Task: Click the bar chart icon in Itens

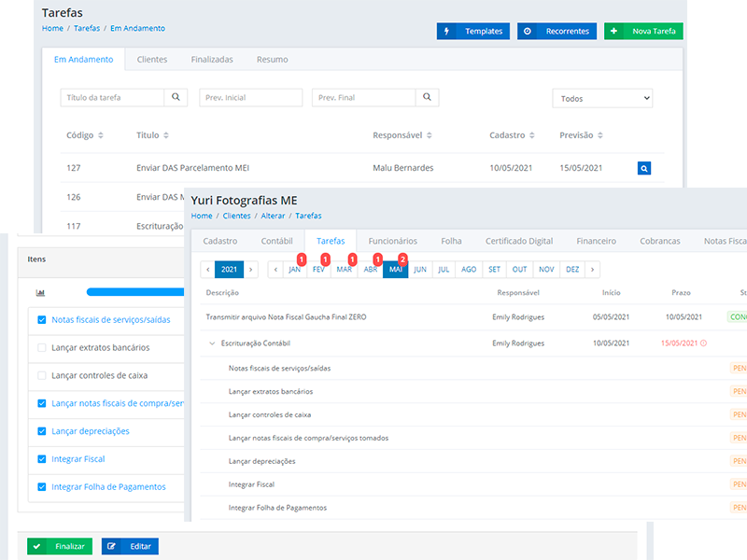Action: (41, 292)
